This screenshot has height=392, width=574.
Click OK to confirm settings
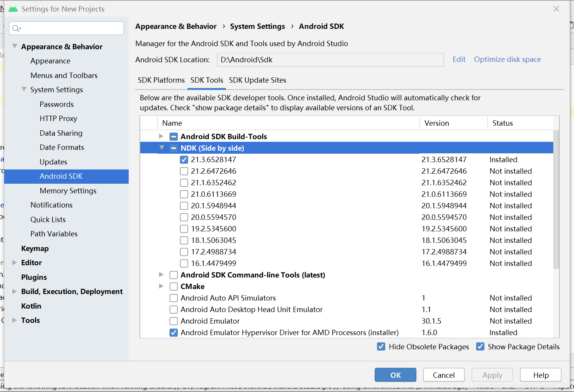(x=395, y=375)
